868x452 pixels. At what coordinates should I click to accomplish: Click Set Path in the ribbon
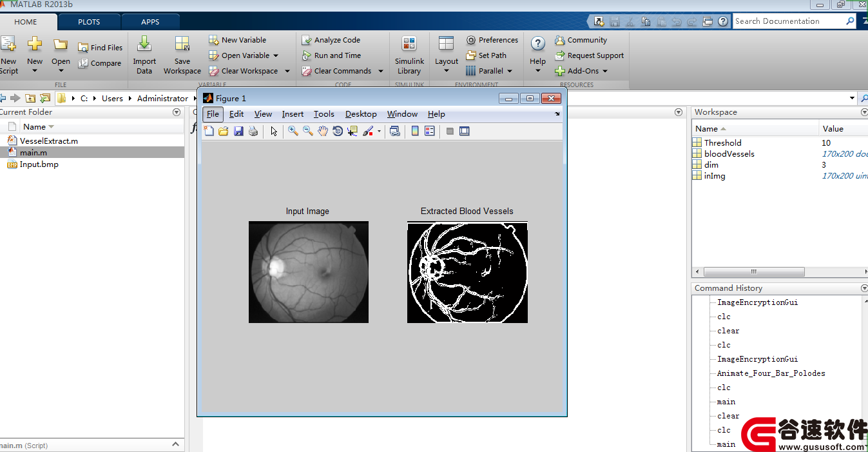click(x=486, y=55)
